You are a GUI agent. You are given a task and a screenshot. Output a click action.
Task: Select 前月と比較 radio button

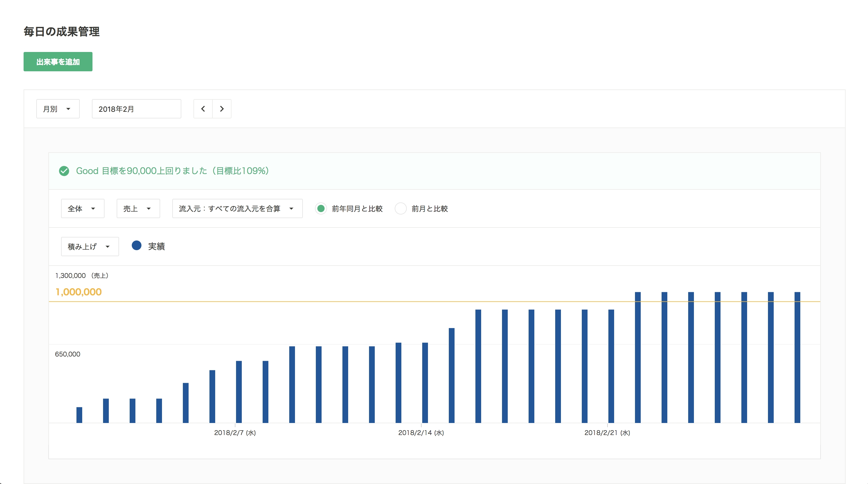click(401, 208)
